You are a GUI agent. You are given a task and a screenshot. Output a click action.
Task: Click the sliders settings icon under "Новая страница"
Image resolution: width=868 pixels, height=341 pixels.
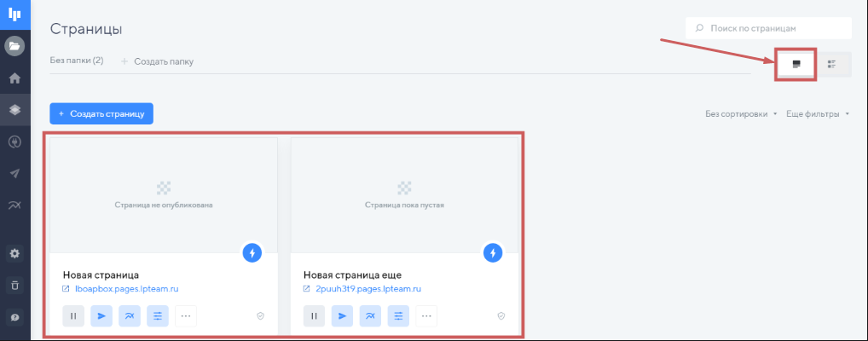[158, 316]
